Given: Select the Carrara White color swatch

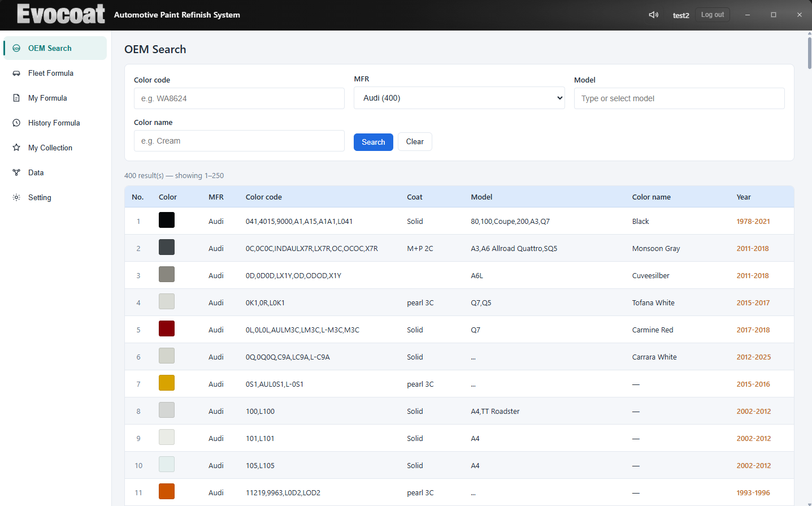Looking at the screenshot, I should tap(167, 356).
